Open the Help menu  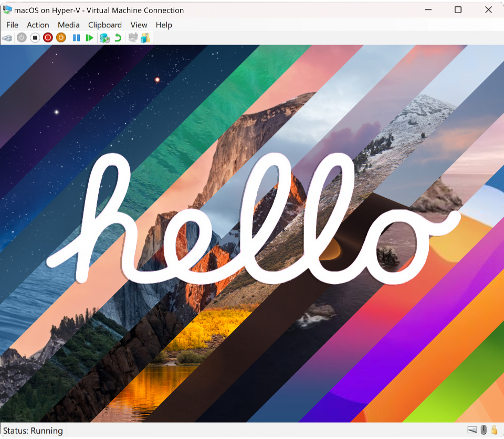pos(164,25)
